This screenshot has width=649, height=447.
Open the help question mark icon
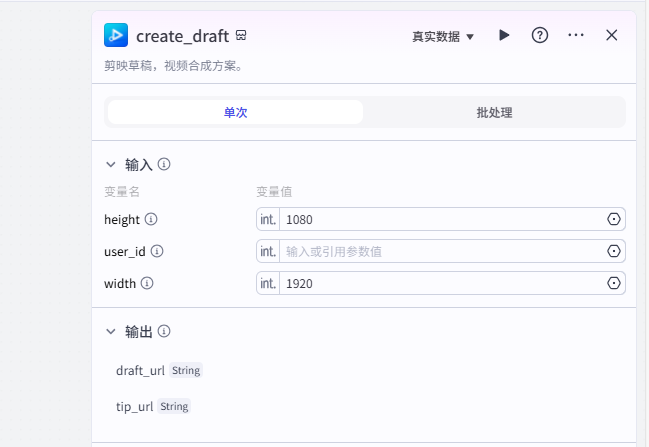click(x=540, y=35)
